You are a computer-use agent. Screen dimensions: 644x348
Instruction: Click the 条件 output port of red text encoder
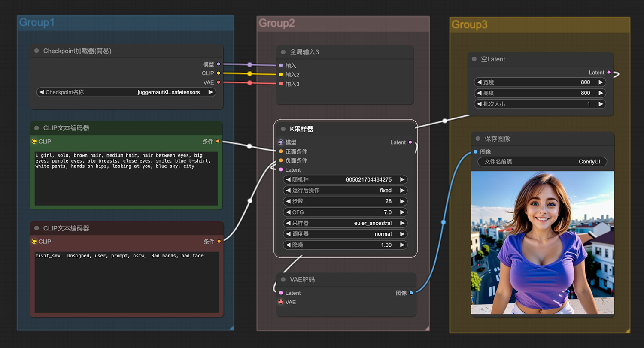pyautogui.click(x=219, y=241)
